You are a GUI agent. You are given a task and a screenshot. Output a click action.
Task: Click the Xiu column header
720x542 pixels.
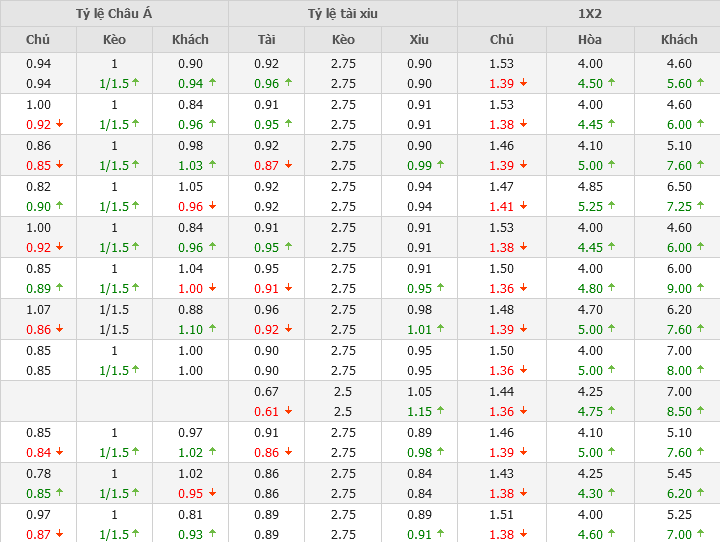click(x=419, y=40)
